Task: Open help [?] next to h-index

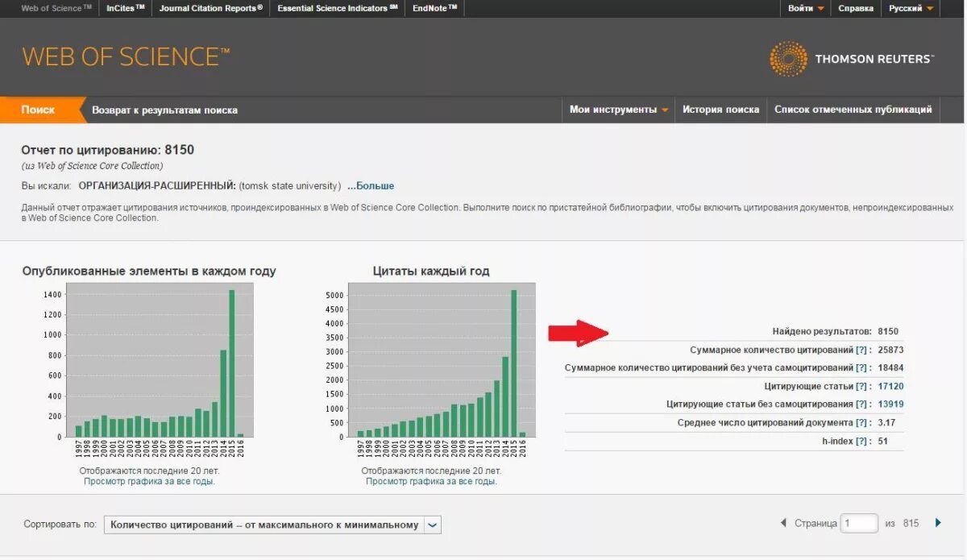Action: pos(861,441)
